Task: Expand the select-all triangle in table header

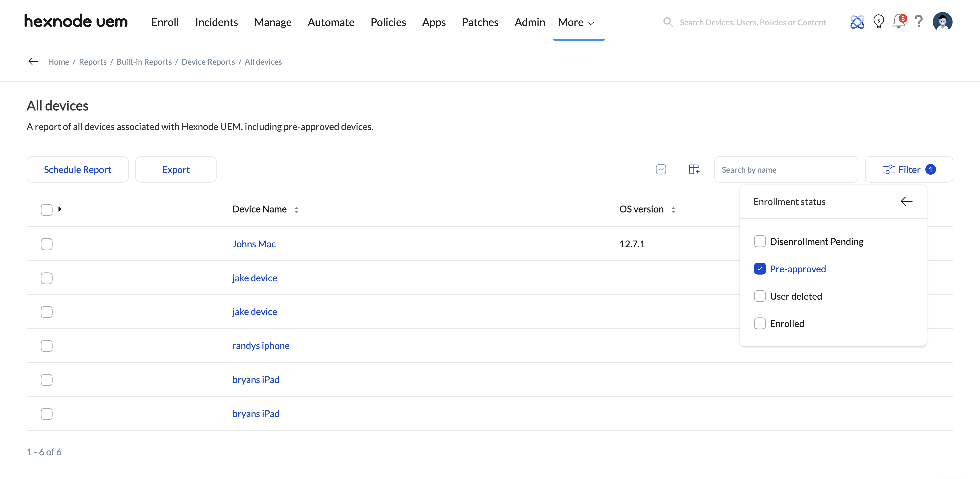Action: [x=60, y=209]
